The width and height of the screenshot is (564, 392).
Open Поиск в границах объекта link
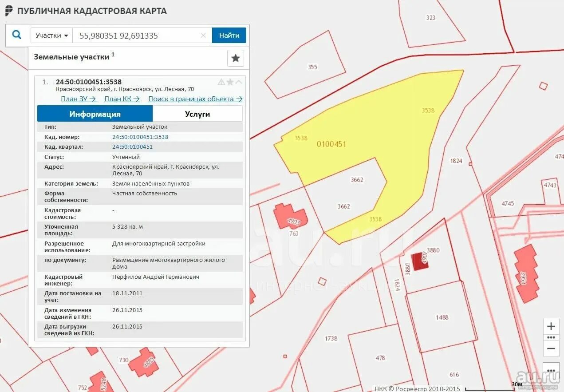194,99
